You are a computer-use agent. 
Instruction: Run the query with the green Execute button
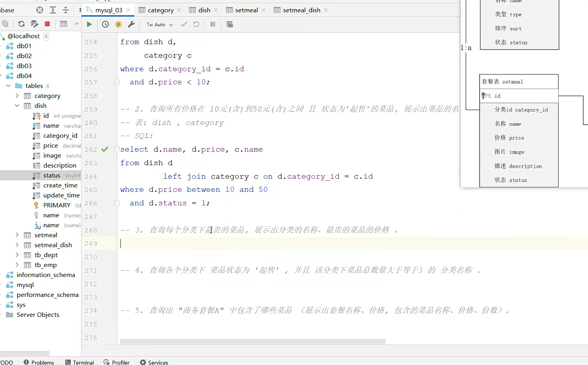click(89, 24)
